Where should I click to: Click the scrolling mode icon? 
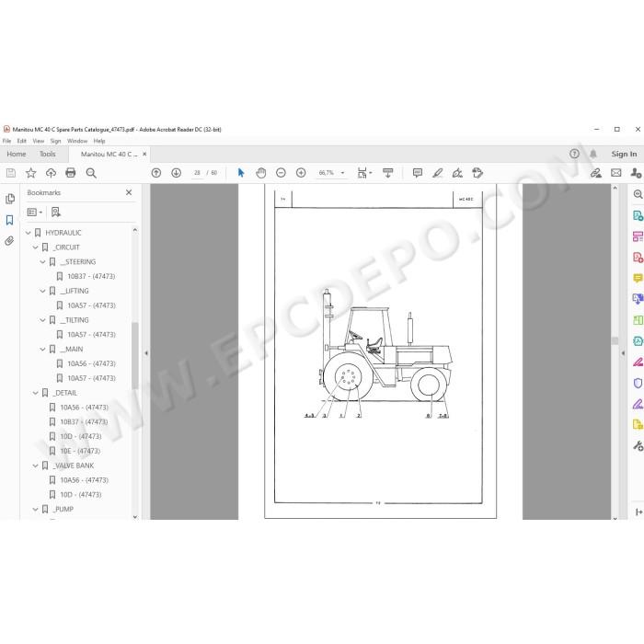(x=387, y=173)
